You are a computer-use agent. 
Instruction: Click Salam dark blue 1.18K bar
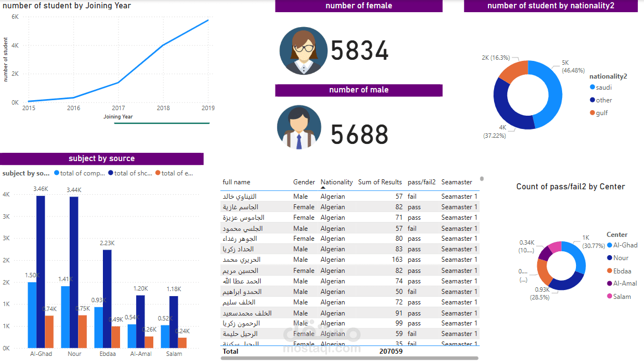click(x=174, y=322)
